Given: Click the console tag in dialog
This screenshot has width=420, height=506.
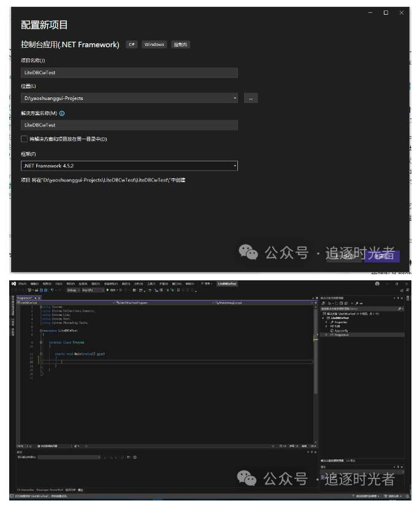Looking at the screenshot, I should pos(180,45).
